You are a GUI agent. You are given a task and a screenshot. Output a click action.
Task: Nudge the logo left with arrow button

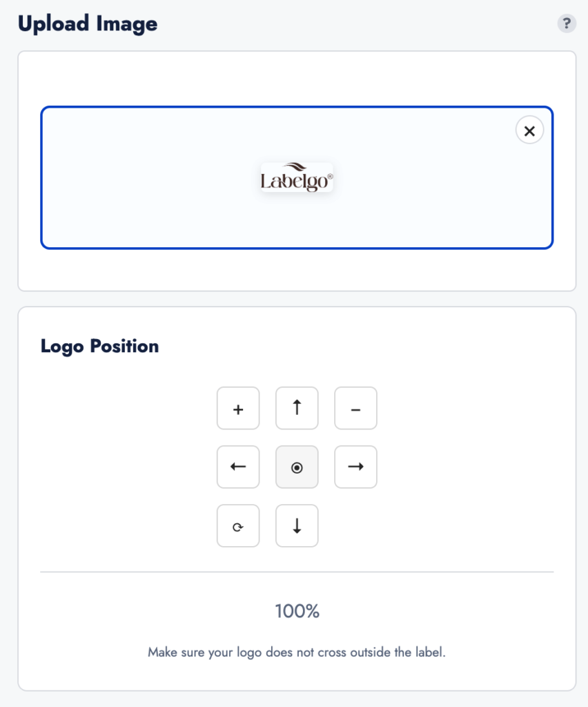coord(238,467)
